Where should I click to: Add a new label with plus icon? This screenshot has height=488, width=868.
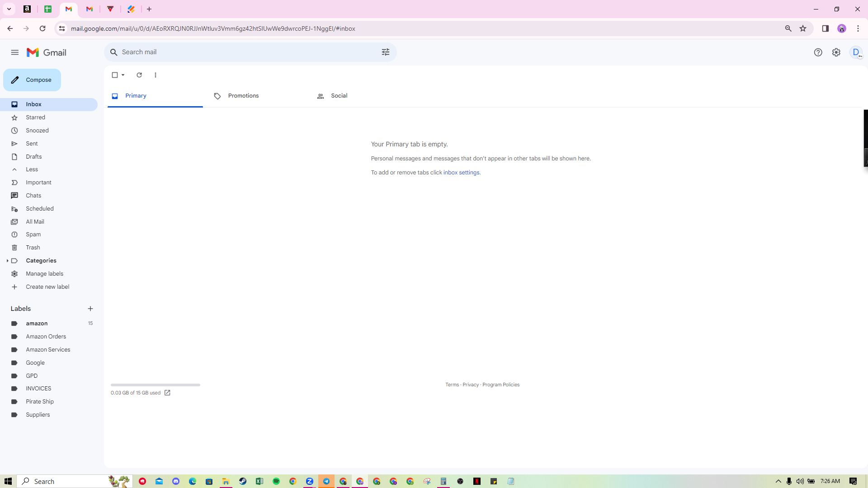coord(90,309)
